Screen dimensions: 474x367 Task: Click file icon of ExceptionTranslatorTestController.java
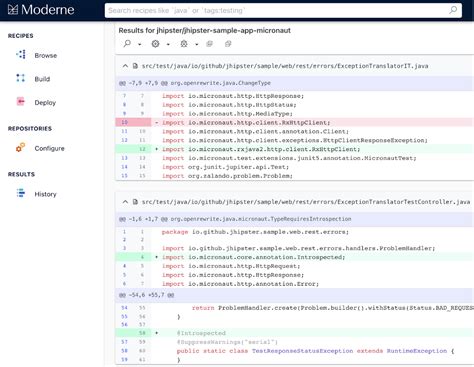135,202
